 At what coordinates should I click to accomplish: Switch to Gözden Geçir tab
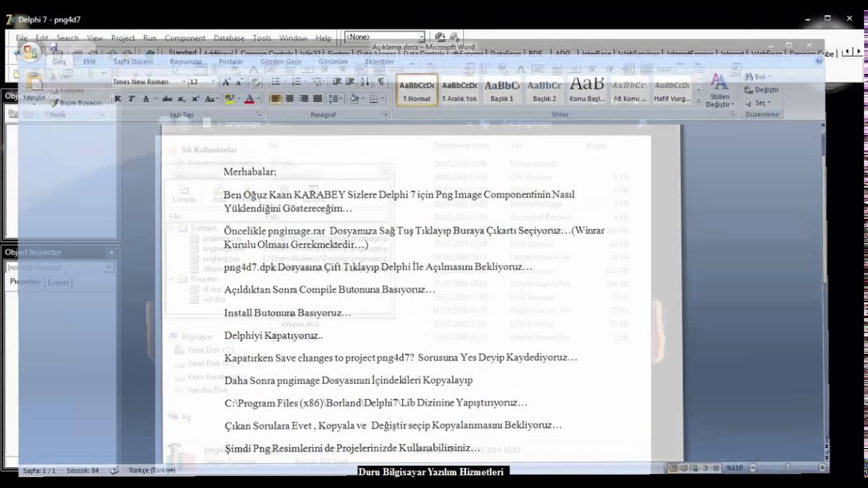(281, 61)
